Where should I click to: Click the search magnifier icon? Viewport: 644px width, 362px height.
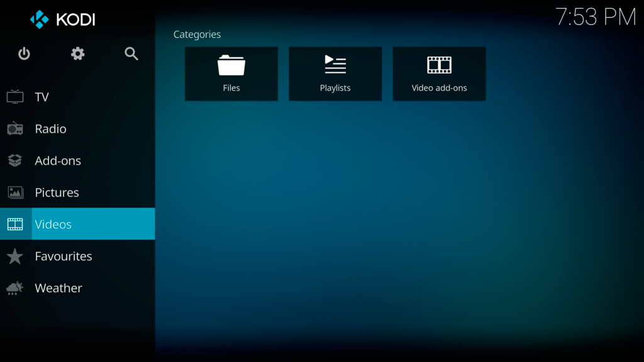(131, 54)
